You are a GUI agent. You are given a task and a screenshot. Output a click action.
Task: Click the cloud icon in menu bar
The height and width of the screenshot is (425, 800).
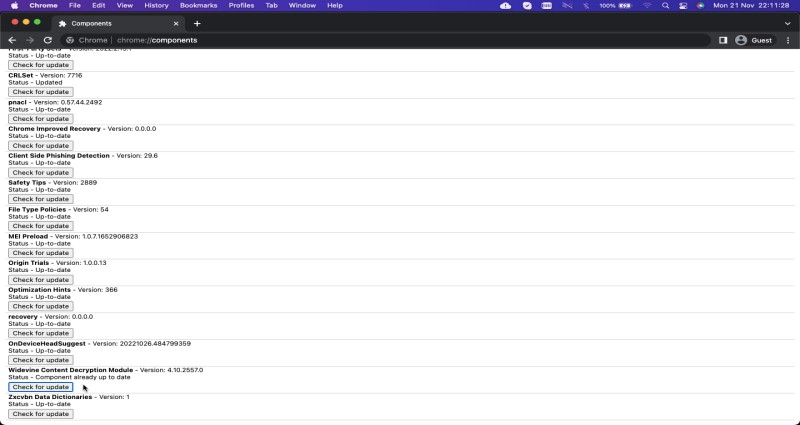(x=506, y=6)
